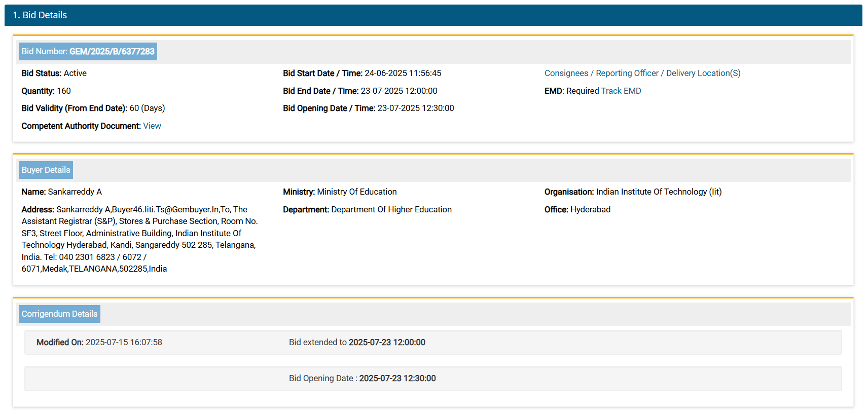Image resolution: width=868 pixels, height=412 pixels.
Task: Click the '1. Bid Details' header bar
Action: (433, 15)
